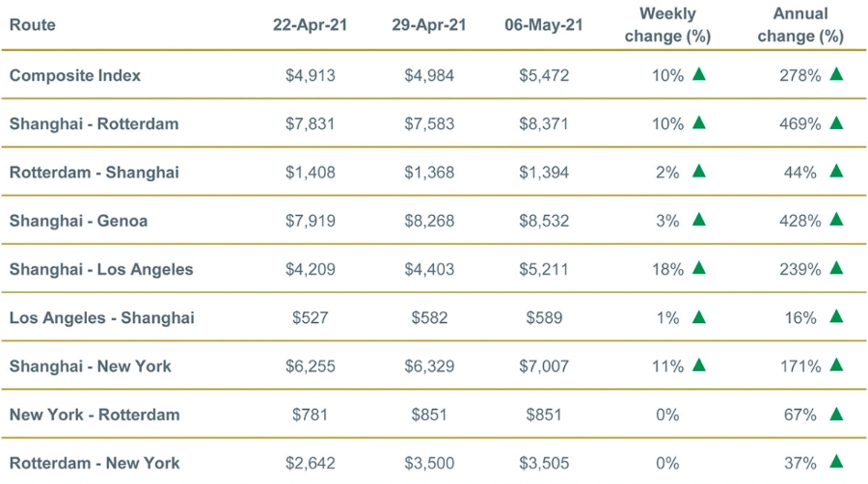The width and height of the screenshot is (868, 484).
Task: Select the Shanghai - Genoa annual change arrow
Action: [x=836, y=220]
